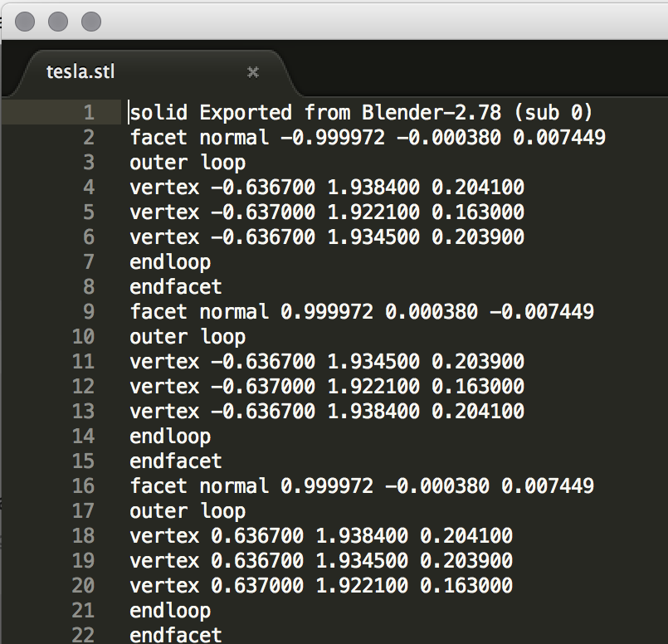The width and height of the screenshot is (668, 644).
Task: Click 'endloop' on line 14
Action: click(170, 437)
